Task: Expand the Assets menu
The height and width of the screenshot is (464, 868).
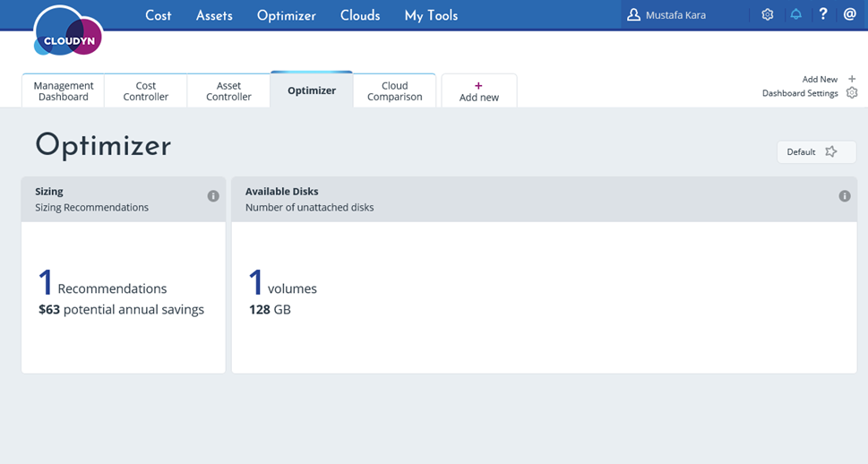Action: pyautogui.click(x=214, y=15)
